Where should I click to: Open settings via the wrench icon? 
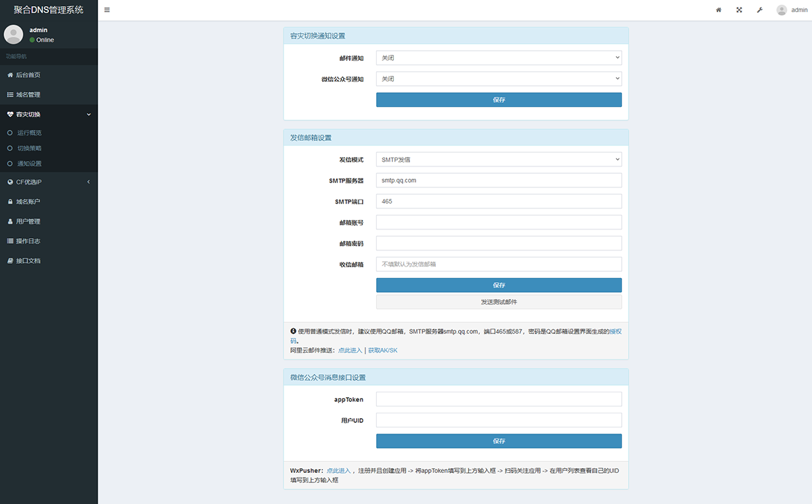coord(759,10)
